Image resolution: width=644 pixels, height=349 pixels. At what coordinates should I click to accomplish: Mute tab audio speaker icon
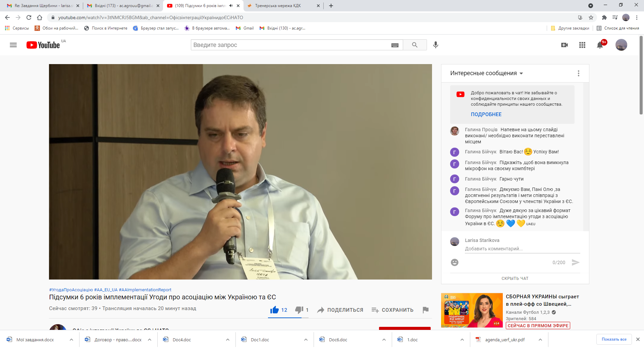tap(231, 6)
